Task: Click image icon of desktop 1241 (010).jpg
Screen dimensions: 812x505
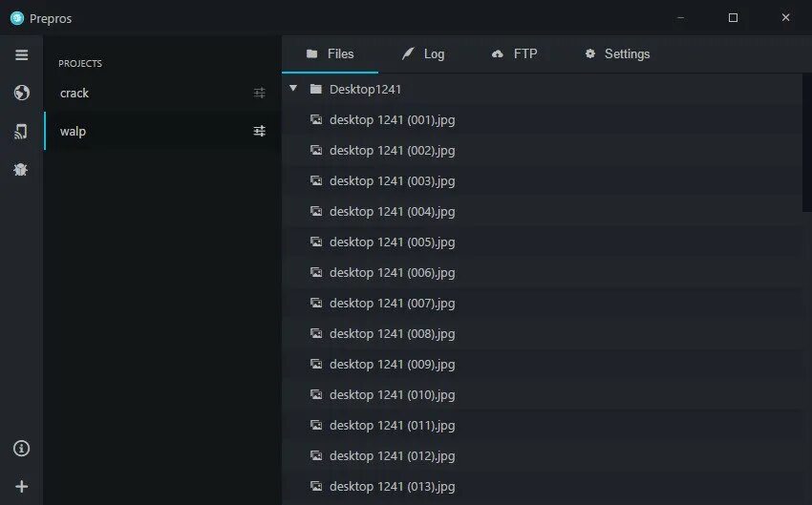Action: pyautogui.click(x=316, y=394)
